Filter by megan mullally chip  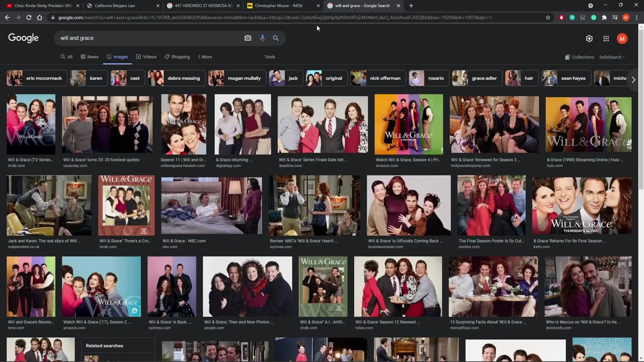(x=236, y=78)
